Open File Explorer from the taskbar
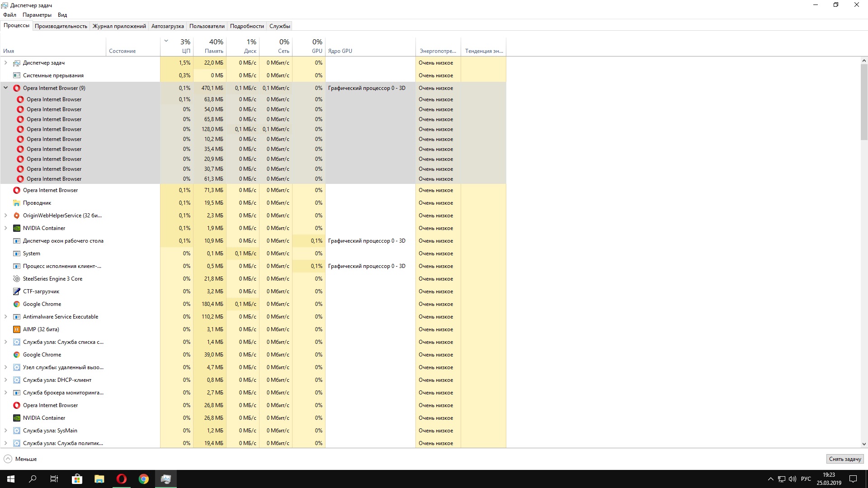Screen dimensions: 868x488 pos(99,479)
